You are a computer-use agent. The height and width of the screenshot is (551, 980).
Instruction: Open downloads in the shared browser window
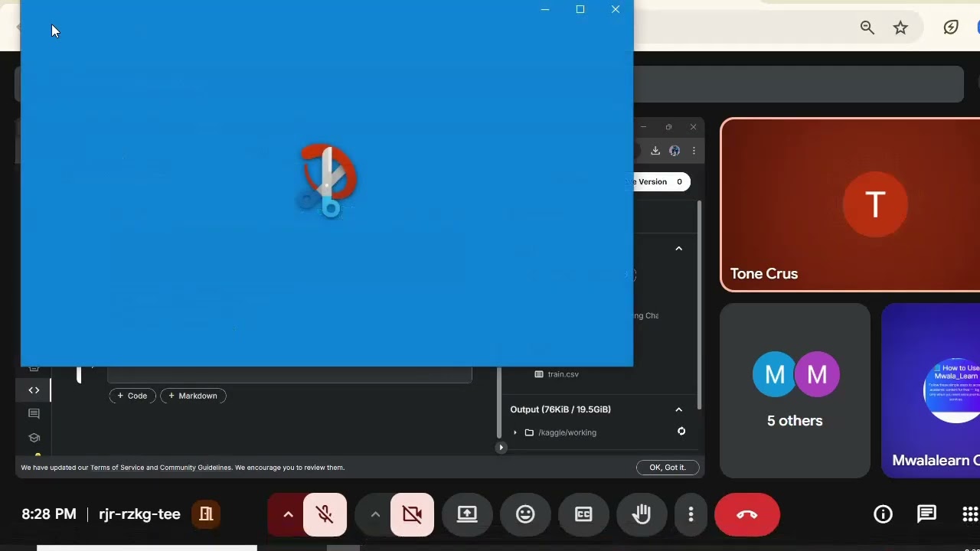pyautogui.click(x=655, y=151)
